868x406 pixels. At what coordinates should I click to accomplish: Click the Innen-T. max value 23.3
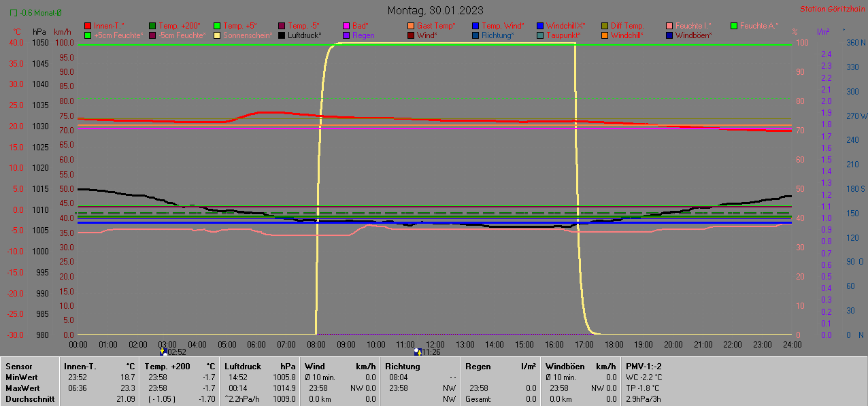point(128,388)
